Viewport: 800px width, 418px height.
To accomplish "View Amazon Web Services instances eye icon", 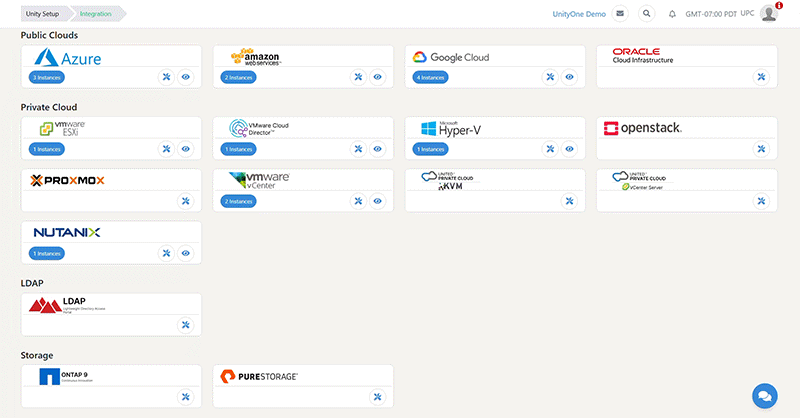I will coord(378,77).
